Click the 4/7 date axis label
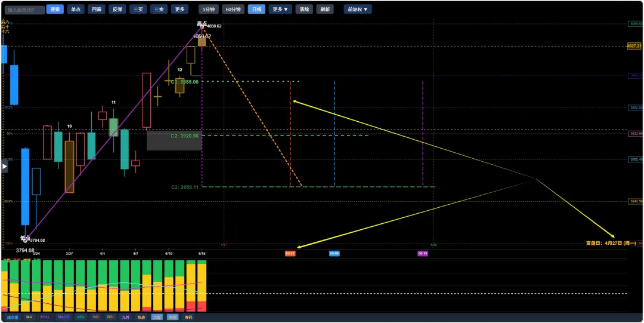The width and height of the screenshot is (644, 323). pos(135,254)
